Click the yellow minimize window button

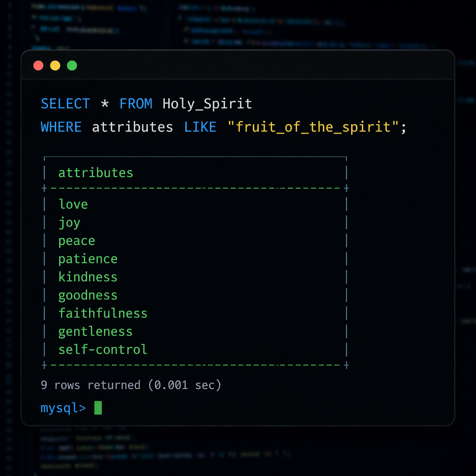(x=55, y=66)
